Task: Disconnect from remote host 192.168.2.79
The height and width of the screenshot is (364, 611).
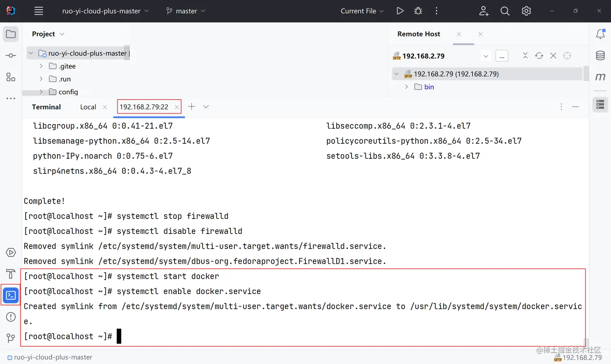Action: click(x=553, y=56)
